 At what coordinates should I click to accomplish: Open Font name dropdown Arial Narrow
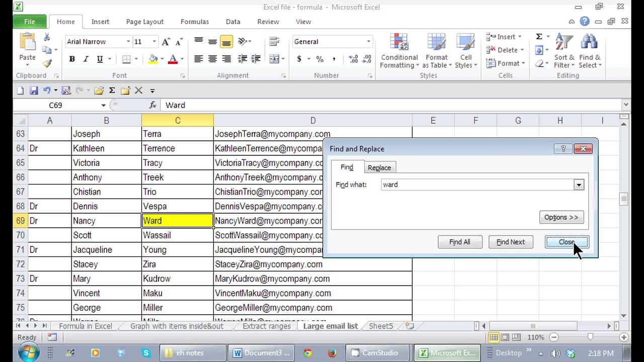(128, 42)
